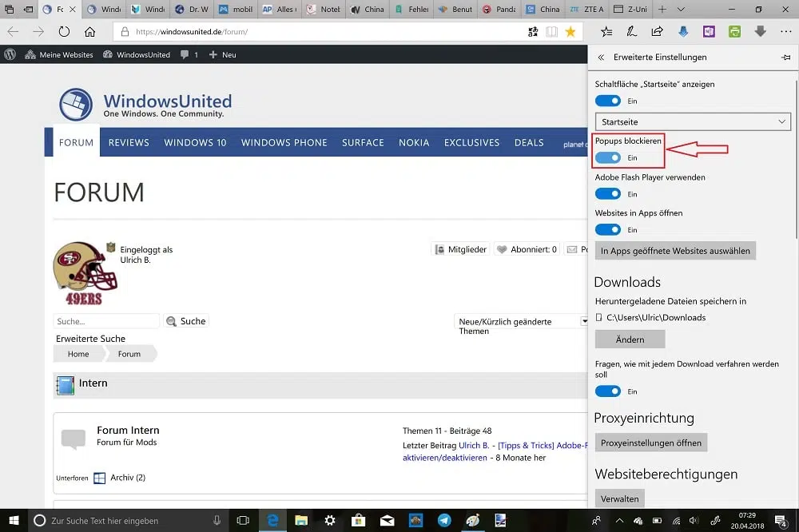Viewport: 799px width, 532px height.
Task: Open the translate page icon in address bar
Action: point(533,32)
